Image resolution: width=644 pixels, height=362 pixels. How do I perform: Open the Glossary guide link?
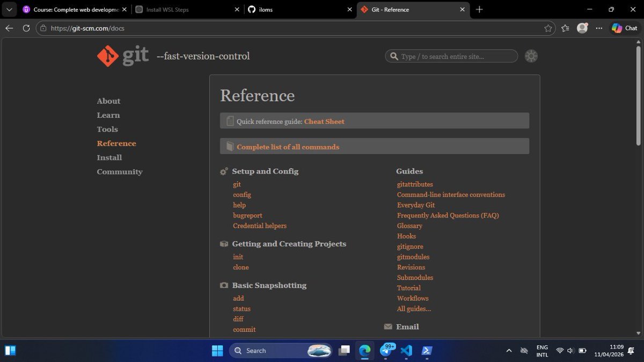(x=409, y=226)
